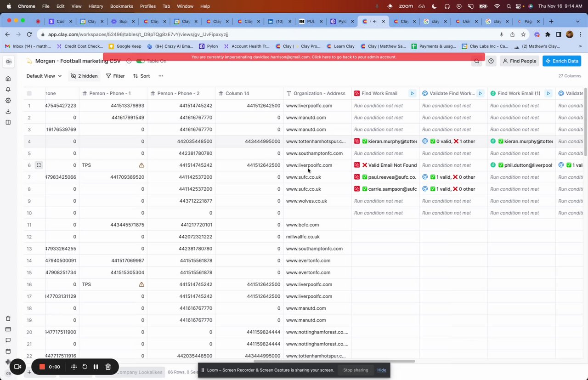The image size is (588, 380).
Task: Open the three-dot more options menu
Action: (x=161, y=76)
